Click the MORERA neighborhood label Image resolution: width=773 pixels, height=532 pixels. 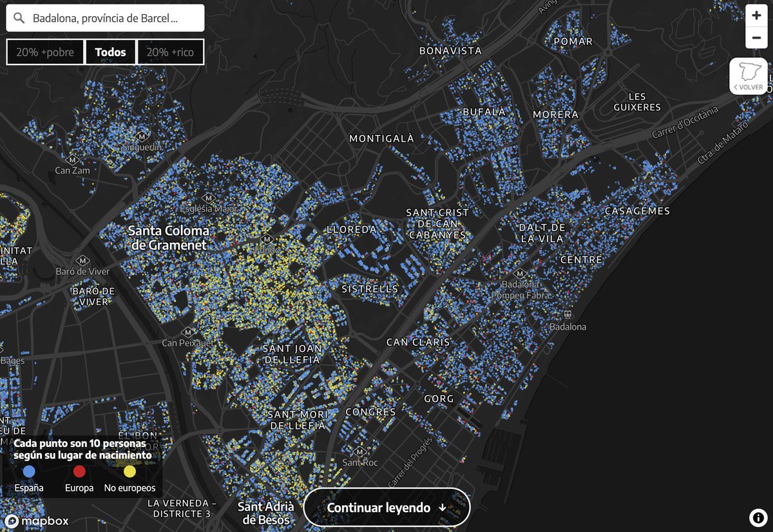point(556,115)
